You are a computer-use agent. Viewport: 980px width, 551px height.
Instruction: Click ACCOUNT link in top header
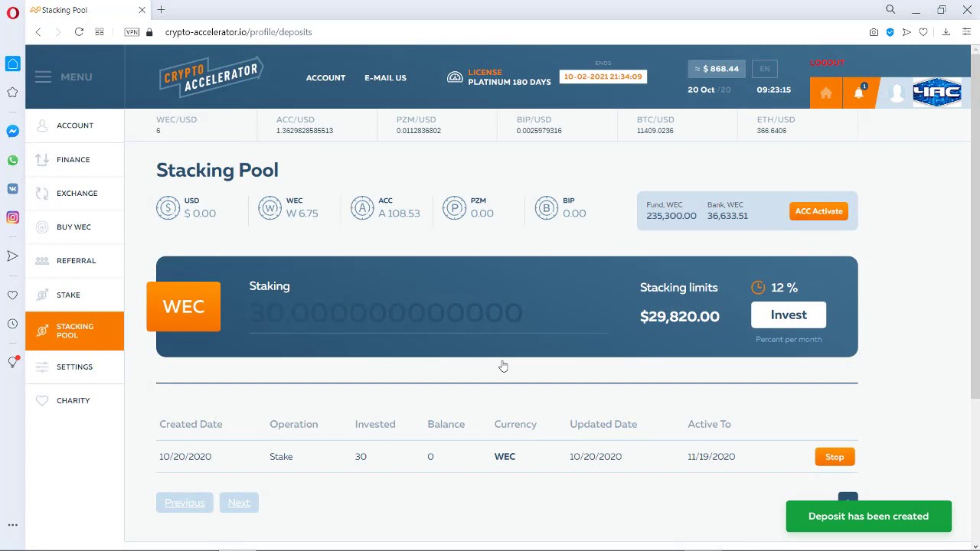[x=325, y=77]
